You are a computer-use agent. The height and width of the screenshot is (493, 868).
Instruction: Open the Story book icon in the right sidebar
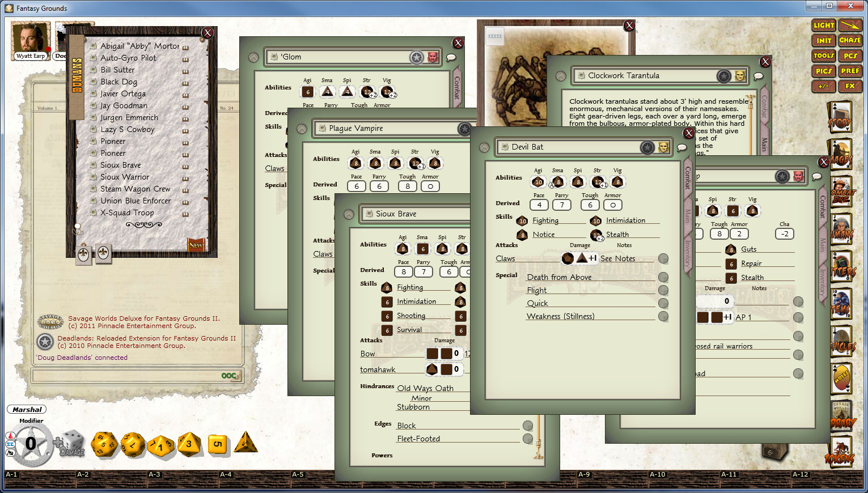(x=841, y=117)
